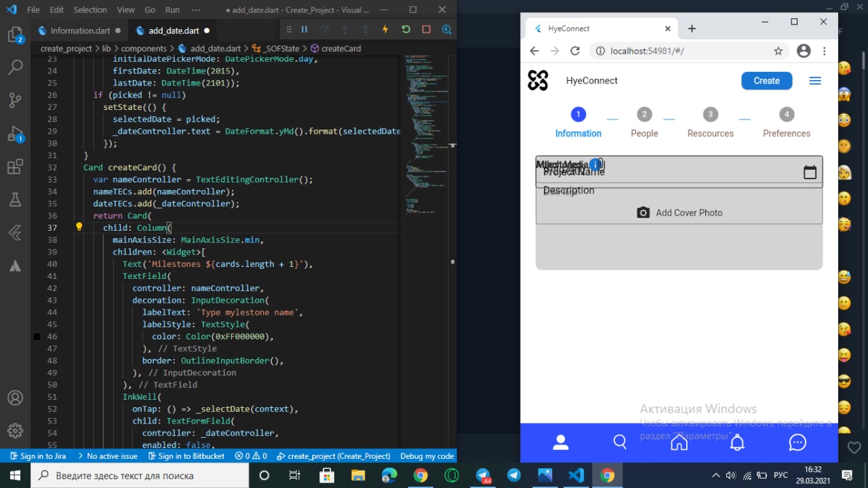Click the components breadcrumb folder
Image resolution: width=868 pixels, height=488 pixels.
[144, 49]
